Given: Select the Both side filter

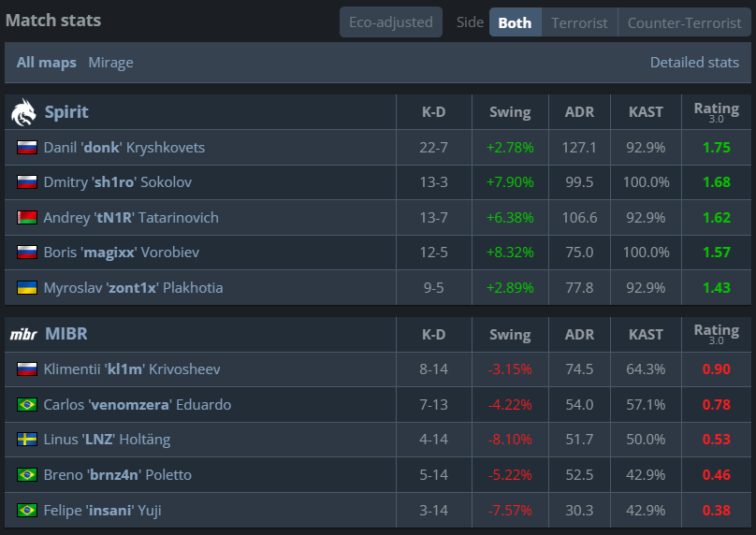Looking at the screenshot, I should tap(515, 22).
